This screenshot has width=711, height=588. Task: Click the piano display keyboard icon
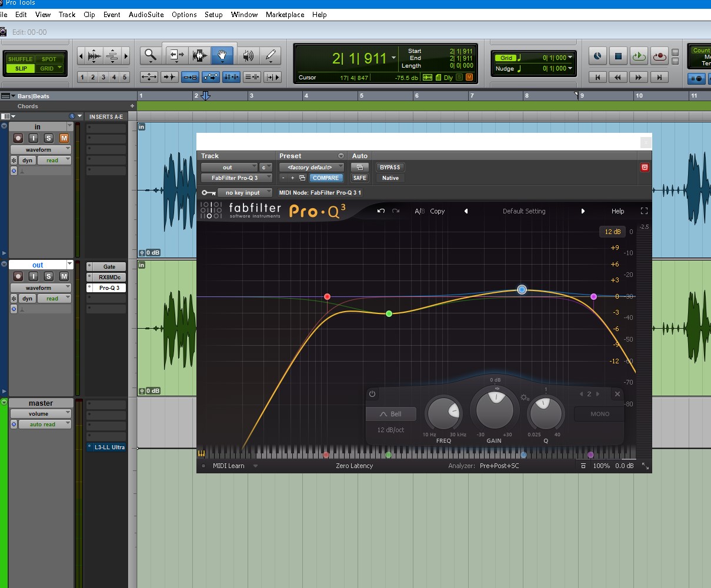pos(202,453)
